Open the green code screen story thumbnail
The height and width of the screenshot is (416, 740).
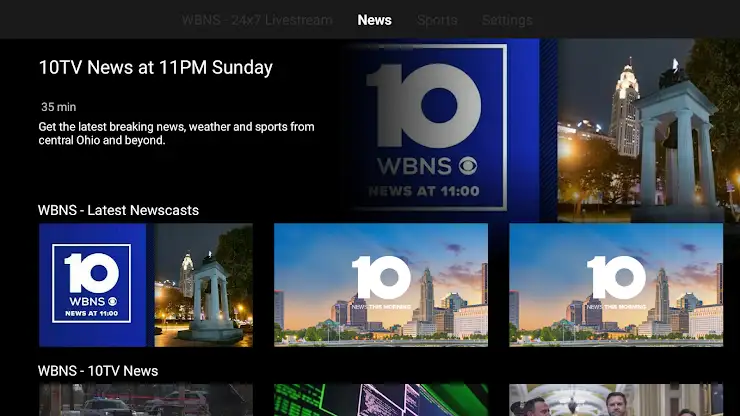(381, 400)
